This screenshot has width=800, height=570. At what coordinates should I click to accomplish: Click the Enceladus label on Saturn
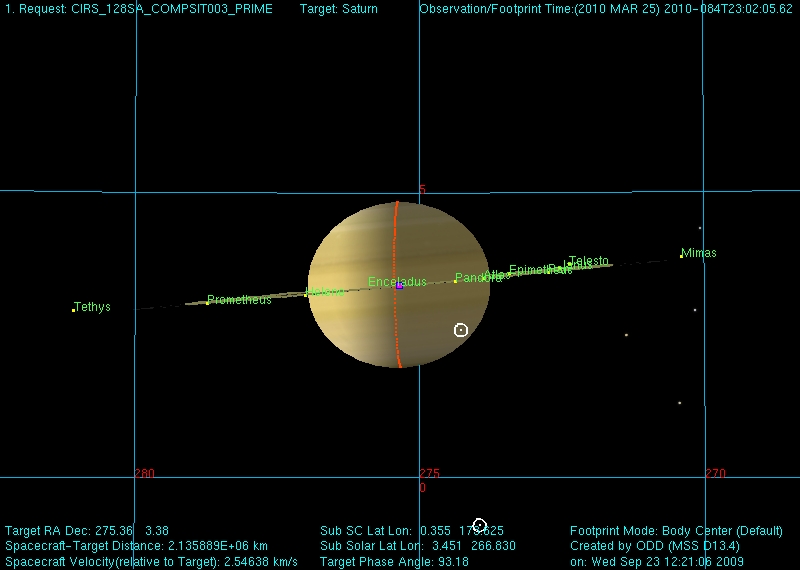tap(396, 282)
